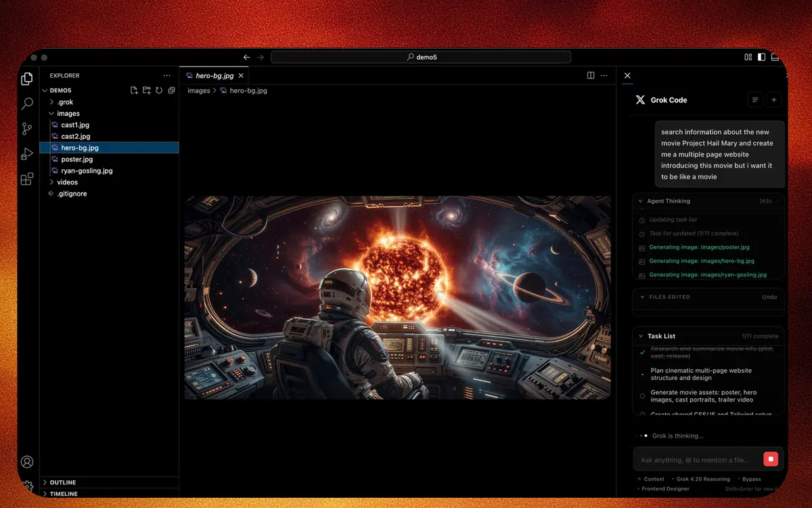Screen dimensions: 812x508
Task: Click the New Folder icon in Explorer
Action: (x=146, y=90)
